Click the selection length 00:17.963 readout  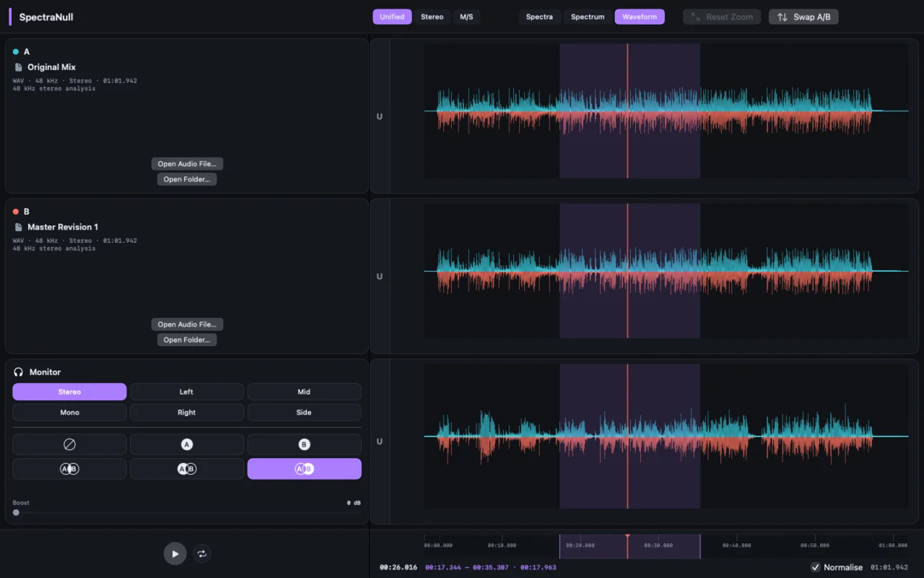[539, 567]
